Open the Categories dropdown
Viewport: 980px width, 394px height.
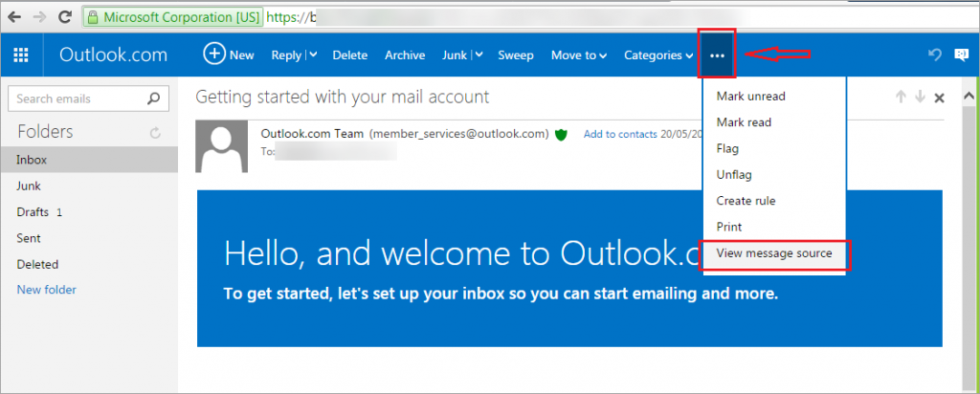coord(658,55)
